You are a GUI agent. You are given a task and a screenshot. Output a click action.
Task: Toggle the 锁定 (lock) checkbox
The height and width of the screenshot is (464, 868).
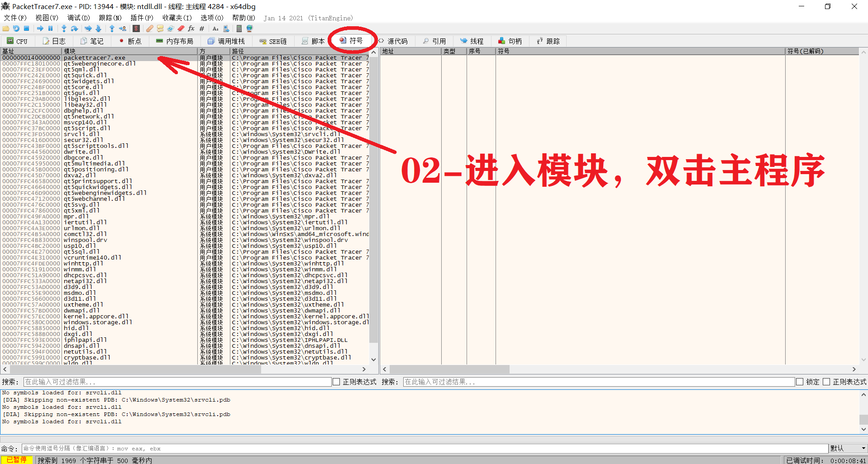800,382
